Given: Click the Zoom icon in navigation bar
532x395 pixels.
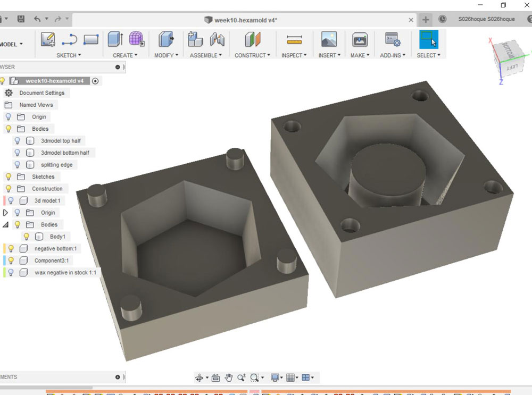Looking at the screenshot, I should (242, 377).
